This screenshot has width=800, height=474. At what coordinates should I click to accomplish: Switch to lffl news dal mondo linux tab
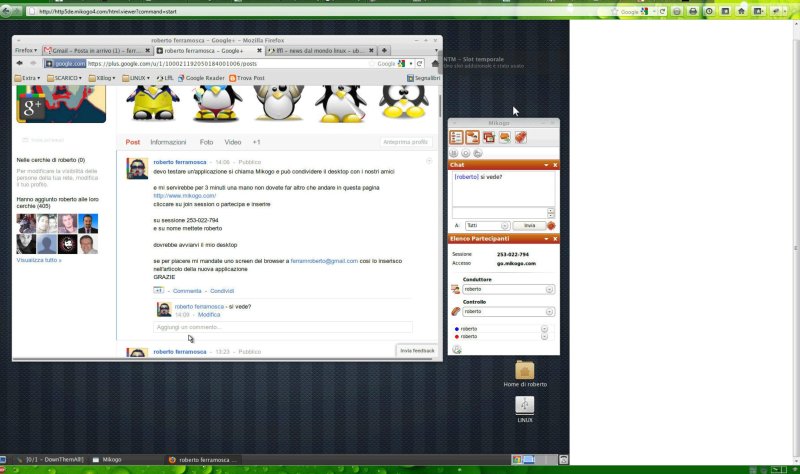tap(321, 51)
